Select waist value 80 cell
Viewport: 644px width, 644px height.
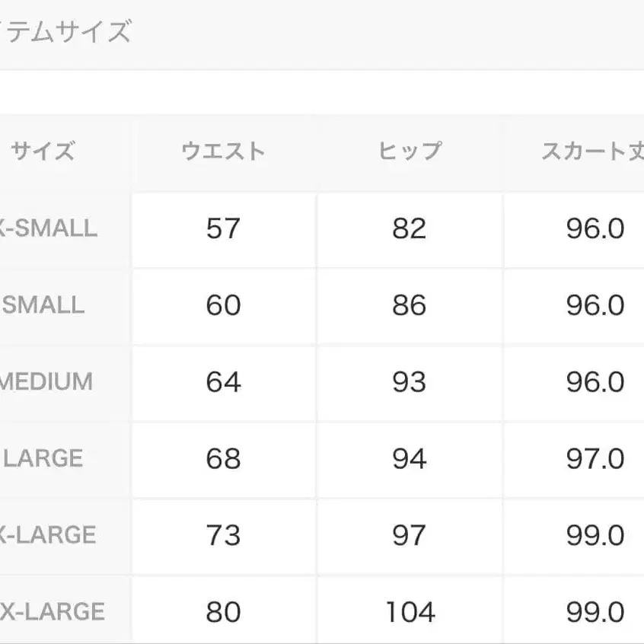point(223,612)
